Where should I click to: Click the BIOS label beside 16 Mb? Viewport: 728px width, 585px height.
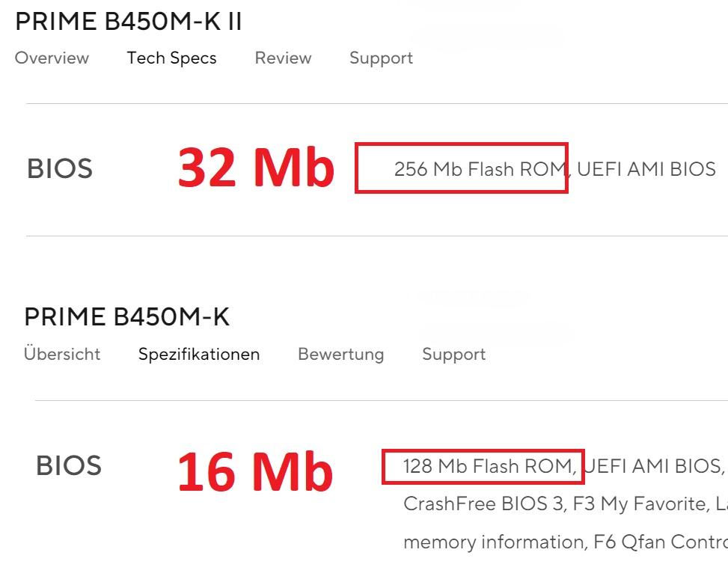[x=69, y=465]
